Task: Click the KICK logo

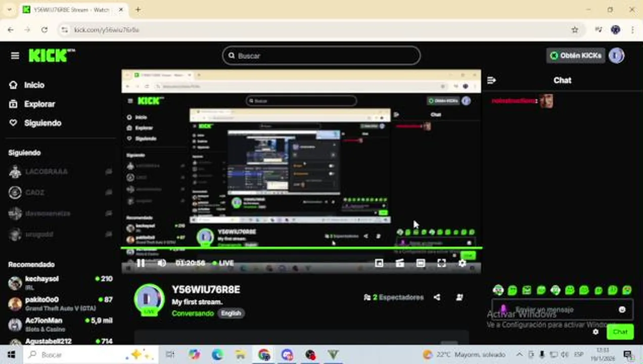Action: coord(52,56)
